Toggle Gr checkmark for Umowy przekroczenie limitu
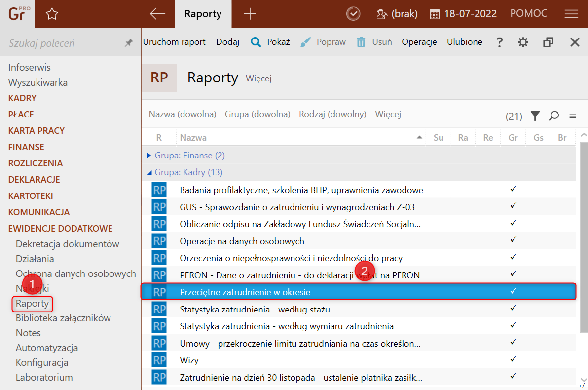The width and height of the screenshot is (588, 390). (x=514, y=342)
